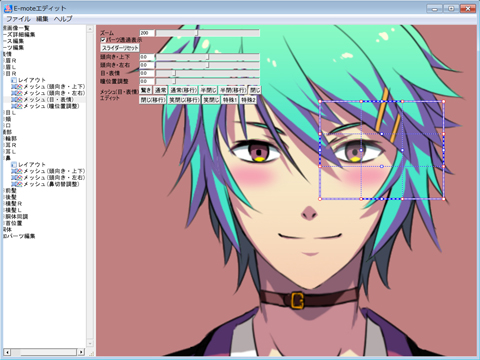Click tree panel scroll up arrow
This screenshot has height=360, width=480.
coord(90,29)
